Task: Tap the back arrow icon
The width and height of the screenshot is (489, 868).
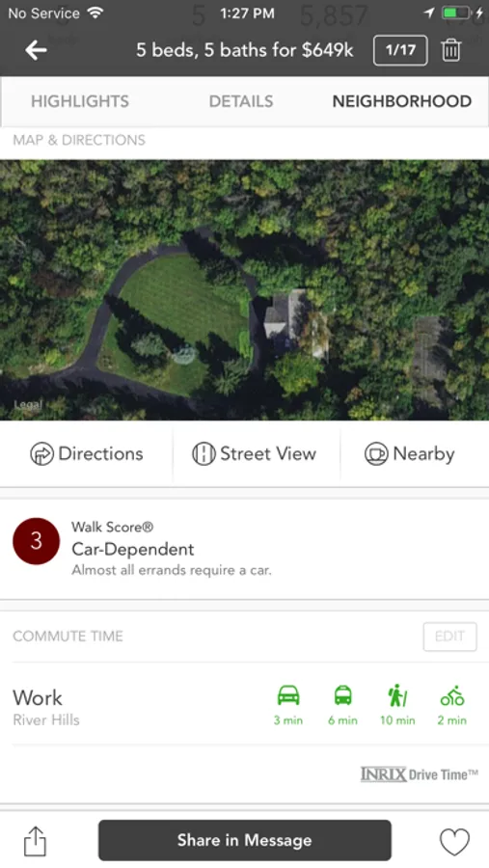Action: point(36,50)
